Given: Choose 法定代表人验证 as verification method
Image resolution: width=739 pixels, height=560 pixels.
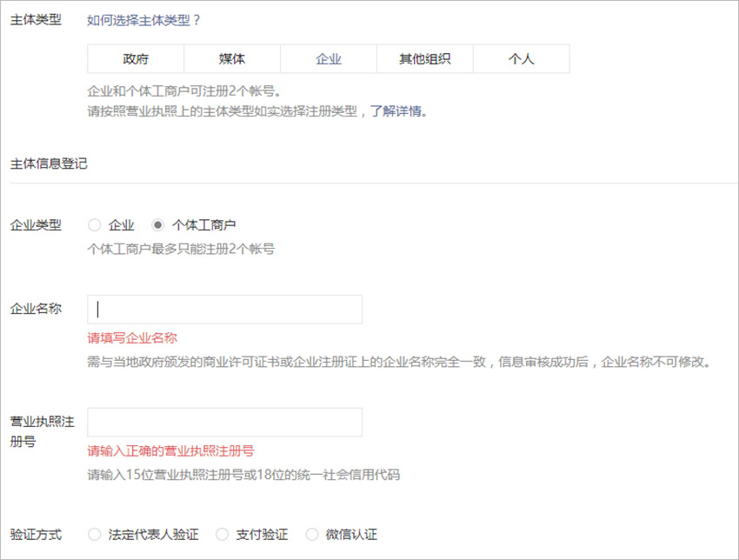Looking at the screenshot, I should click(x=95, y=535).
